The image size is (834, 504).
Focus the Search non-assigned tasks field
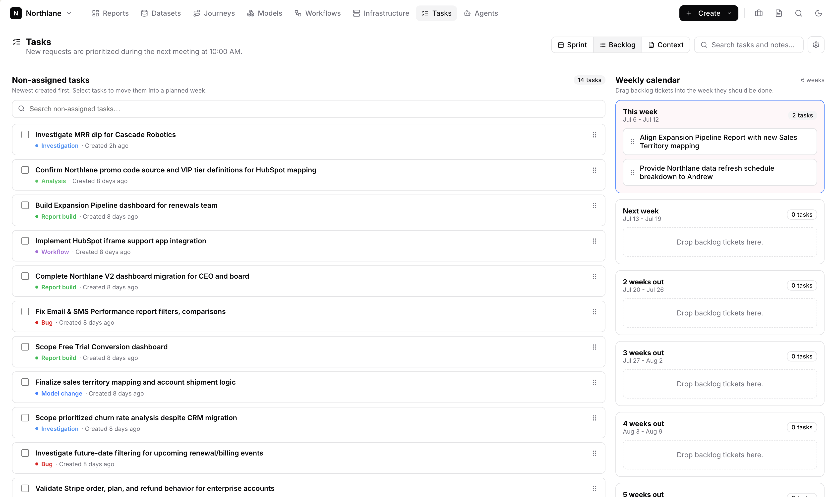pos(308,109)
